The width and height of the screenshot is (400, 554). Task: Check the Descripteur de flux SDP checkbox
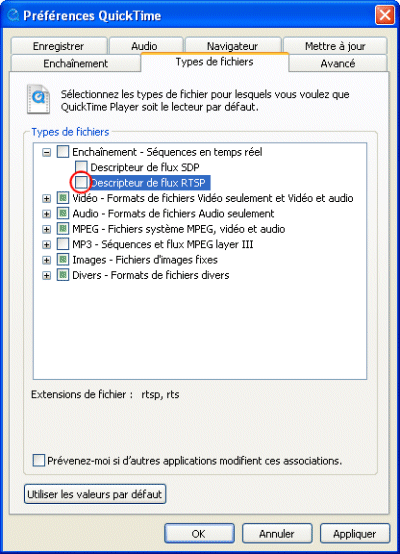[x=81, y=167]
